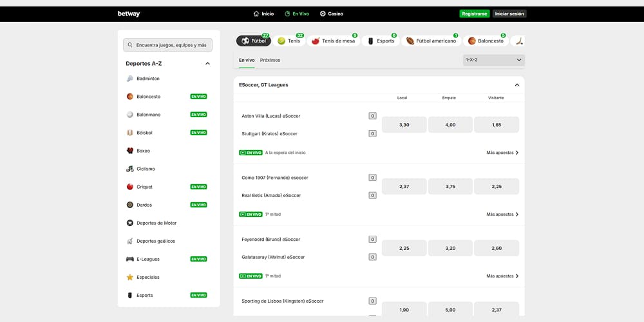Open Aston Villa (Lucas) eSoccer match
The width and height of the screenshot is (644, 322).
[x=270, y=116]
